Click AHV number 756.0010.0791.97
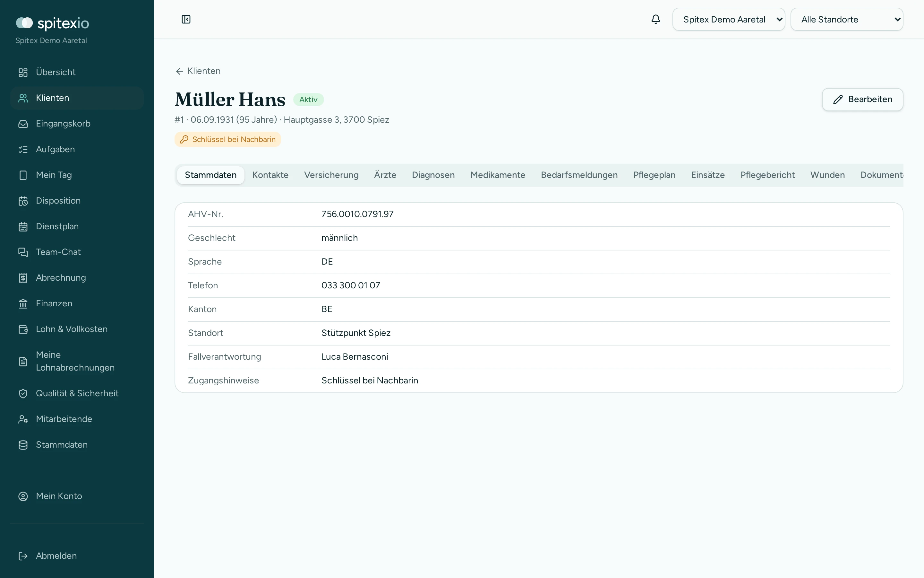Image resolution: width=924 pixels, height=578 pixels. click(357, 214)
